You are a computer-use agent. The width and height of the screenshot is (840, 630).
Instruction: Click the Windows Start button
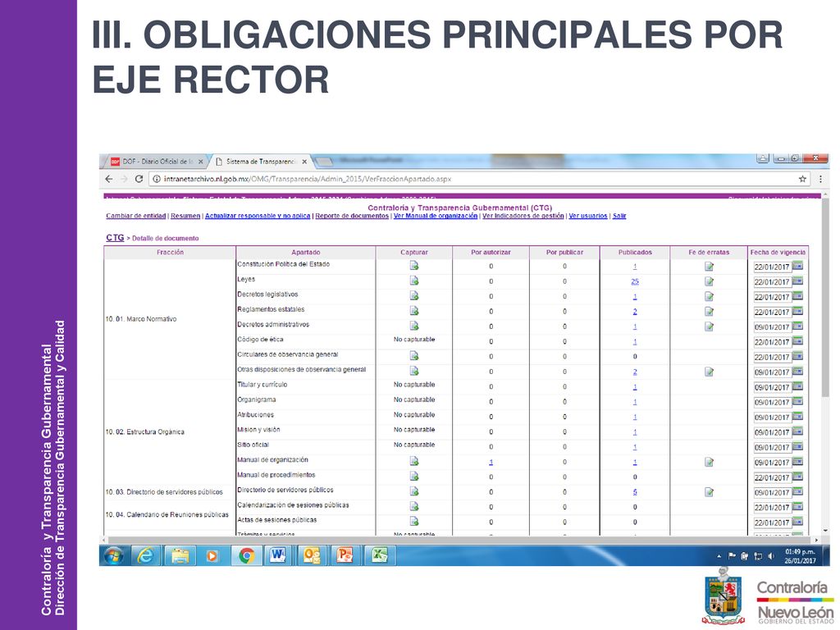point(113,556)
